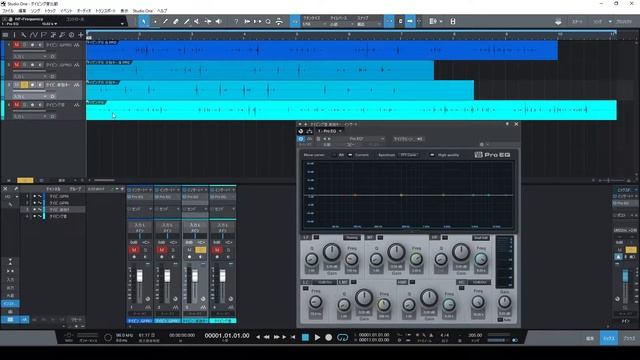The width and height of the screenshot is (640, 360).
Task: Open the File menu
Action: pyautogui.click(x=8, y=11)
